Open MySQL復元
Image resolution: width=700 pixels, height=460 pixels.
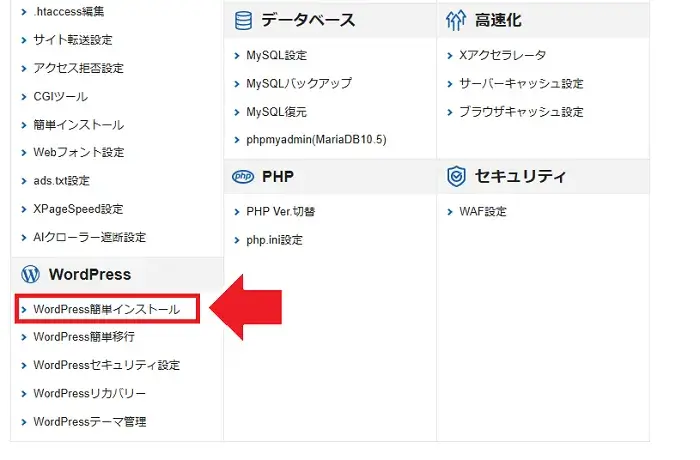[277, 112]
